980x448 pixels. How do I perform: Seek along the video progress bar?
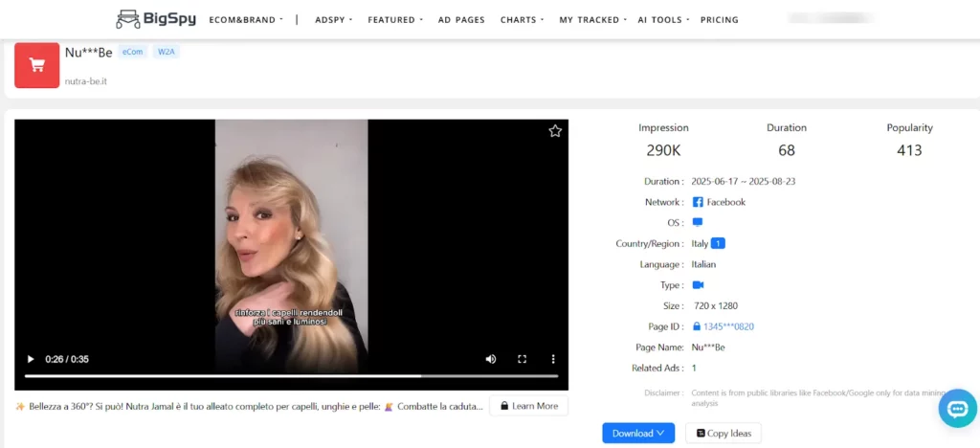291,376
